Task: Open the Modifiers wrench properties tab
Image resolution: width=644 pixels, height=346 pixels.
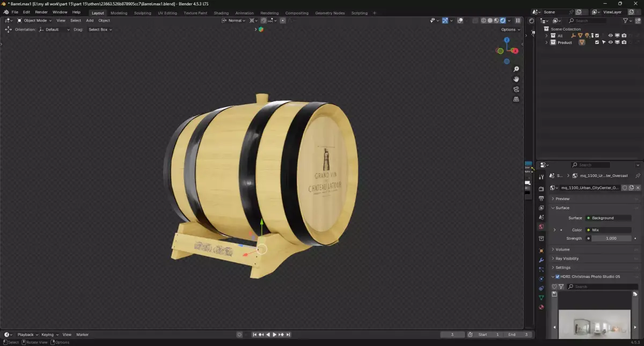Action: pyautogui.click(x=541, y=260)
